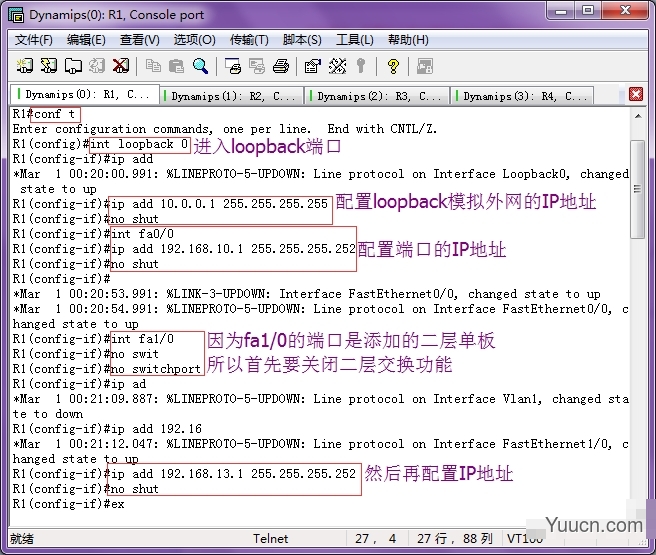Screen dimensions: 656x555
Task: Click 'ip add 192.168.10.1 255.255.255.252' line
Action: coord(233,249)
